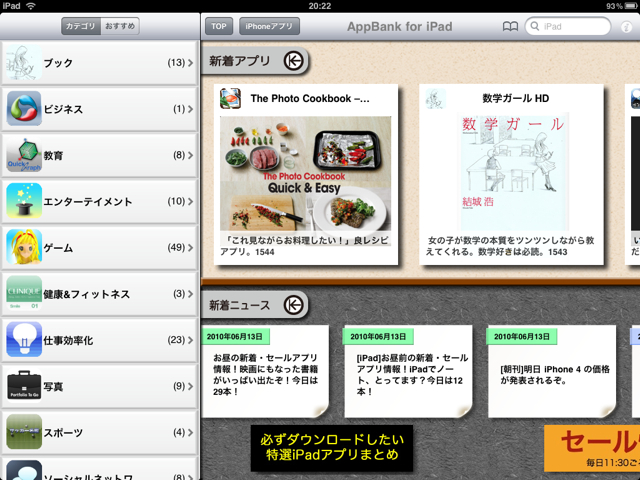Image resolution: width=640 pixels, height=480 pixels.
Task: Switch to the カテゴリ segment
Action: tap(79, 27)
